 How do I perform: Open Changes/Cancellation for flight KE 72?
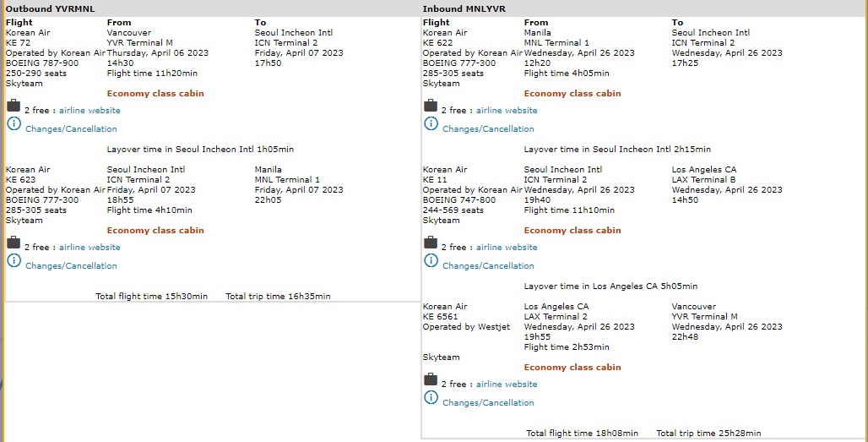point(71,129)
